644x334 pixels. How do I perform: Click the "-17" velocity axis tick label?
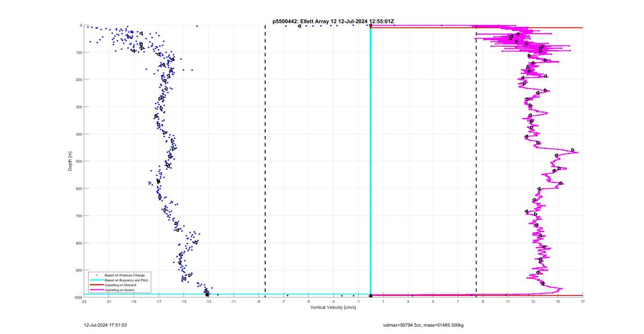159,301
